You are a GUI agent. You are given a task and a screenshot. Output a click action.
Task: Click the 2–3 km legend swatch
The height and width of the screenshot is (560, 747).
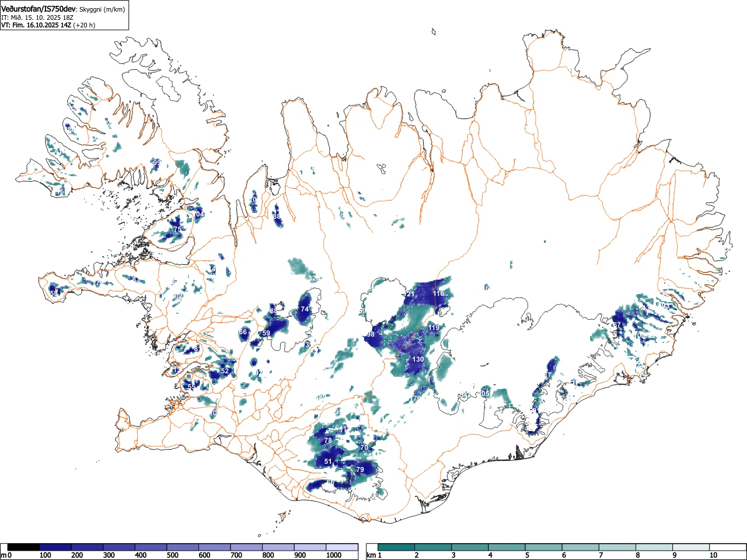[433, 547]
